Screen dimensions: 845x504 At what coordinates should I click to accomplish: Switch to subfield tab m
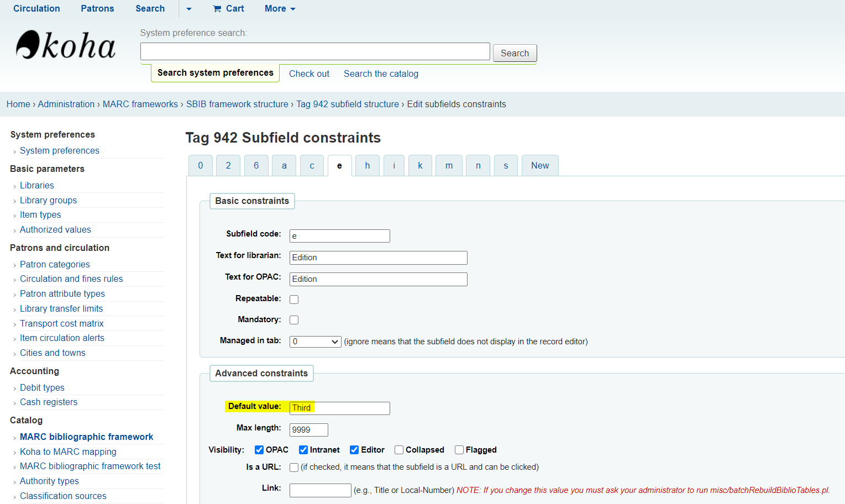449,165
